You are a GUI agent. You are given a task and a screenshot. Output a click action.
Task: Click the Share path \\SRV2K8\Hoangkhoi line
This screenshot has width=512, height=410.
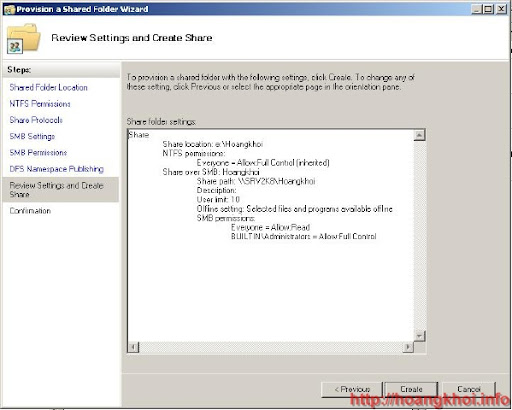pyautogui.click(x=256, y=181)
